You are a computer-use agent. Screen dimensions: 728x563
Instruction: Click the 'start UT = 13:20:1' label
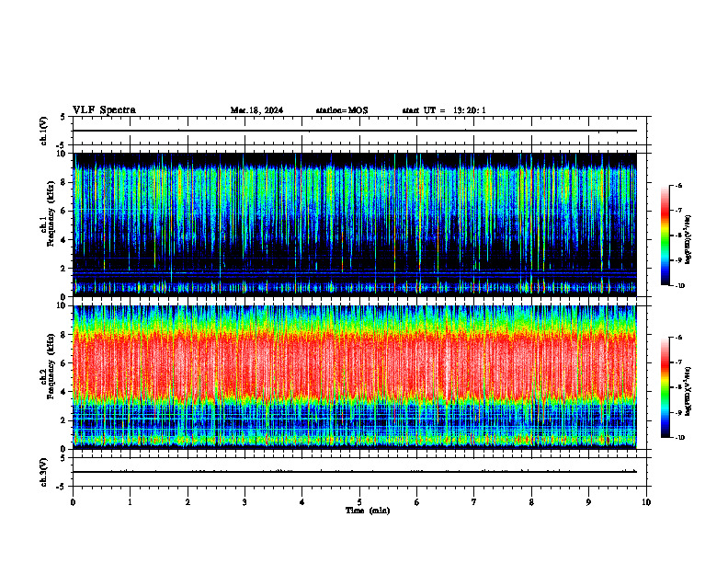point(444,110)
